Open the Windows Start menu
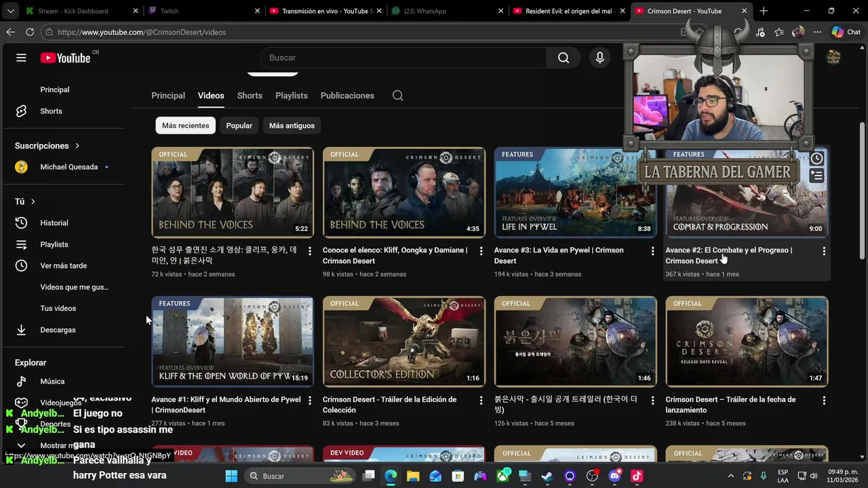 tap(231, 476)
